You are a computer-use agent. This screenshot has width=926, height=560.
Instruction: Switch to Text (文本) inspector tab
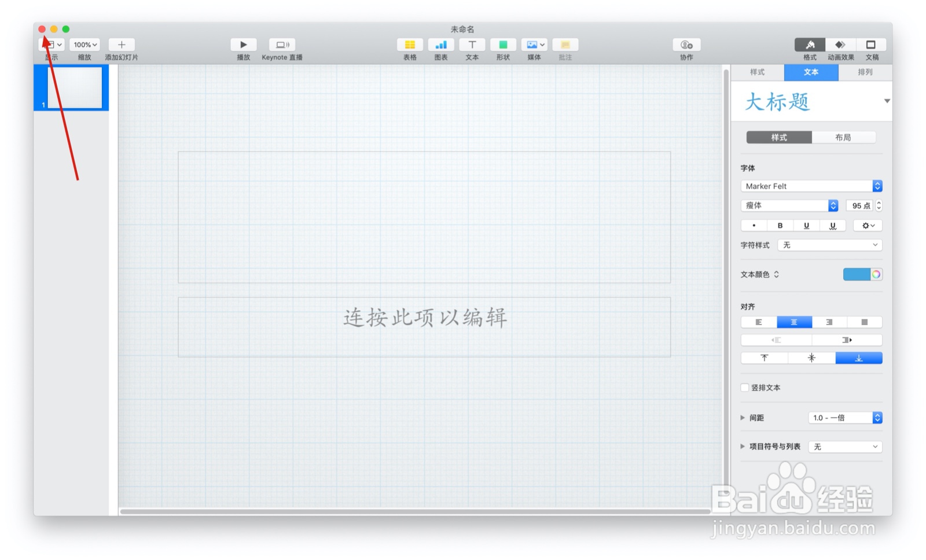(x=811, y=72)
